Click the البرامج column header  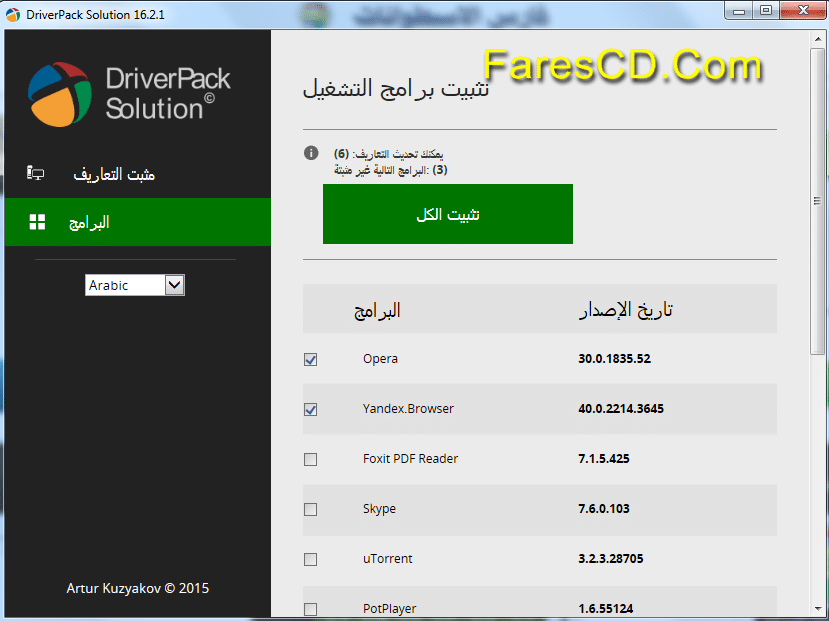(x=377, y=310)
